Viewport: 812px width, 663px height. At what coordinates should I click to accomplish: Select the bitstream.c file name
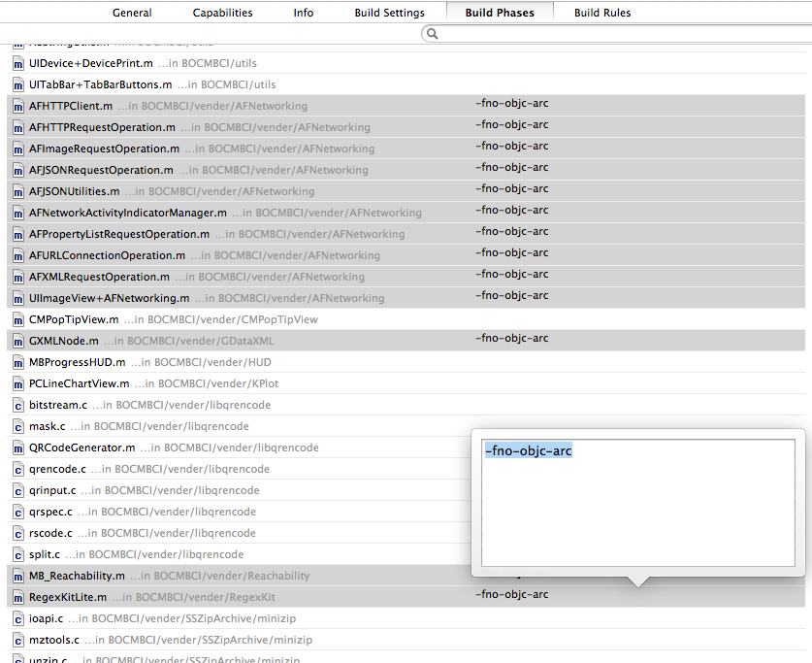pyautogui.click(x=58, y=405)
